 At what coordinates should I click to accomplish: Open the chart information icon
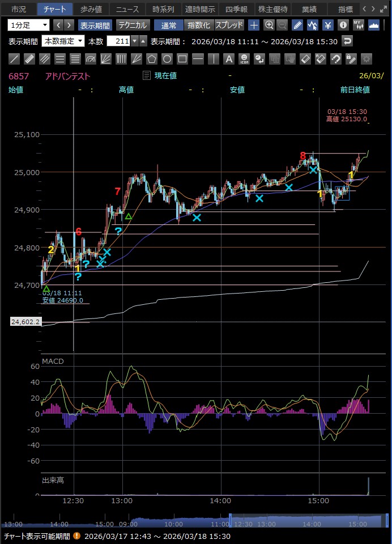point(343,25)
